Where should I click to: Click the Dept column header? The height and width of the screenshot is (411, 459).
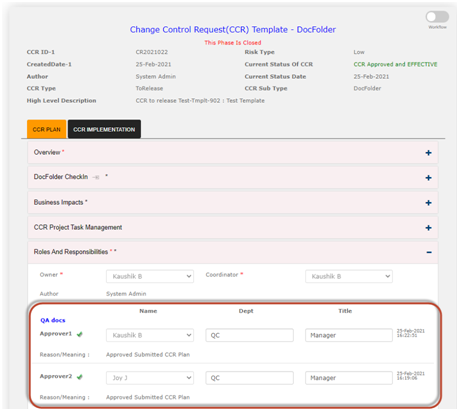tap(246, 311)
